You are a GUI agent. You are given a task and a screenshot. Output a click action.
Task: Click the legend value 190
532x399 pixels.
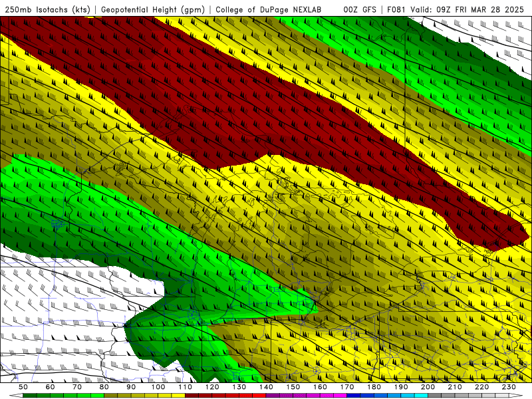[401, 387]
